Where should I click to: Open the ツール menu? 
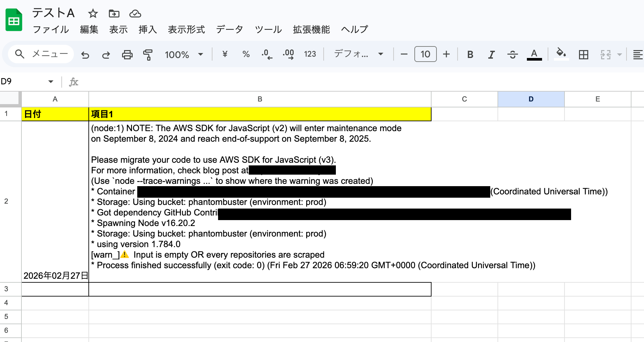click(x=268, y=29)
